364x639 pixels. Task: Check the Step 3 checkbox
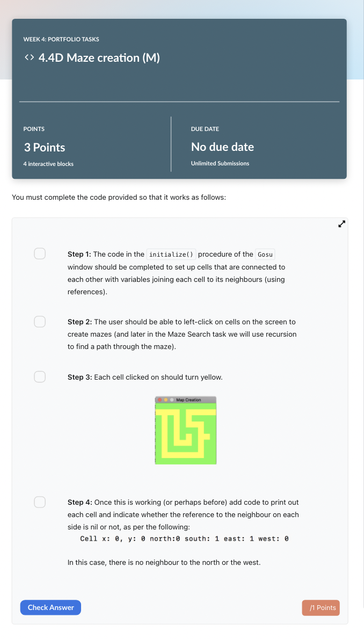coord(39,376)
